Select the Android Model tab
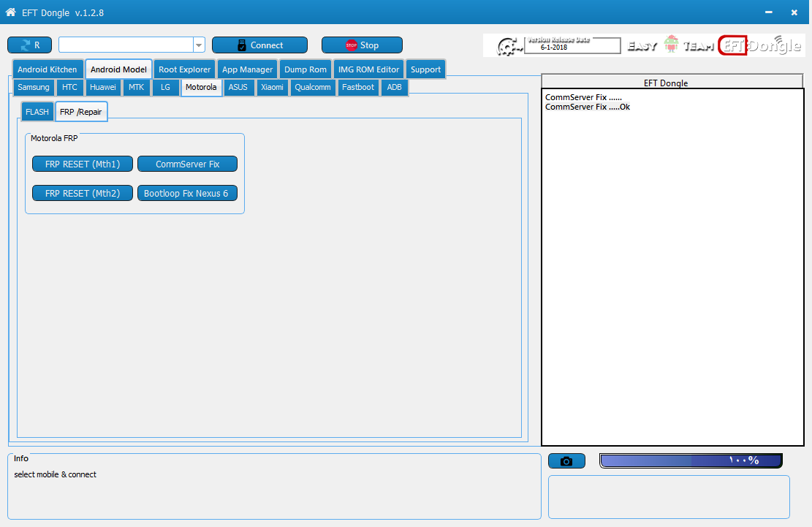Viewport: 812px width, 527px height. tap(118, 69)
